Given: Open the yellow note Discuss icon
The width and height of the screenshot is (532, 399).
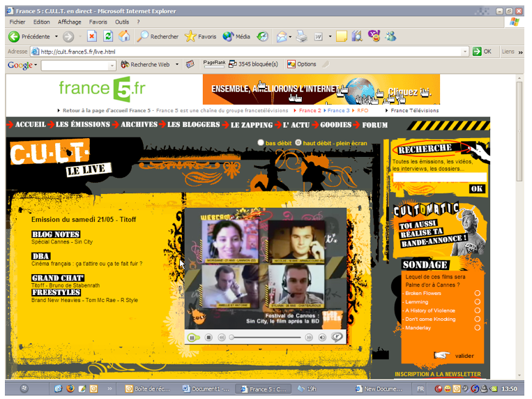Looking at the screenshot, I should [x=341, y=36].
